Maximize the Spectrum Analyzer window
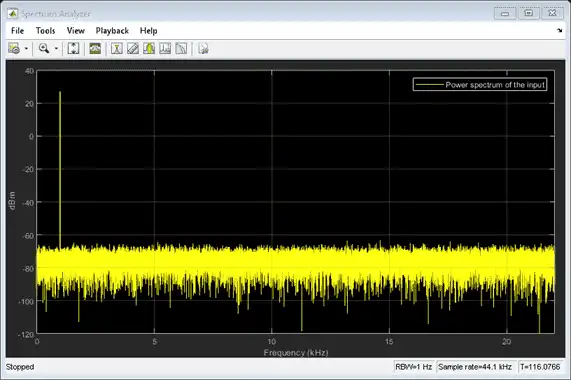The width and height of the screenshot is (571, 380). pos(529,13)
